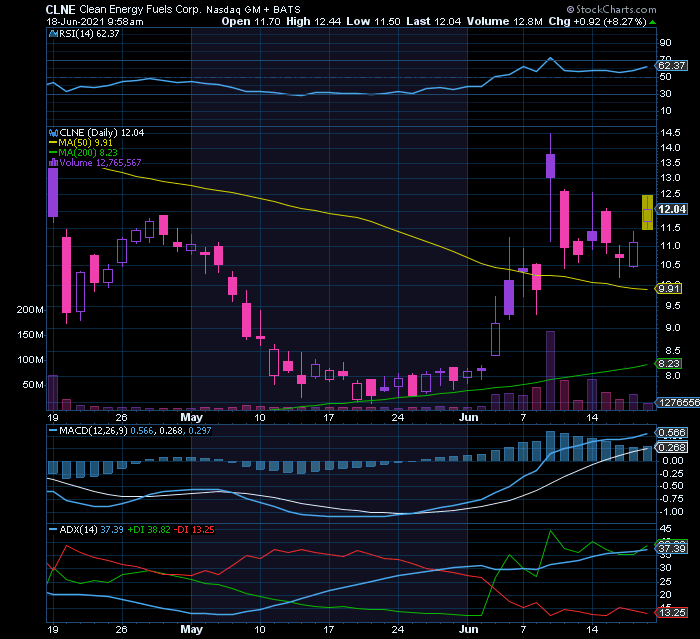
Task: Click the 1276556 volume tag on the right axis
Action: click(678, 402)
